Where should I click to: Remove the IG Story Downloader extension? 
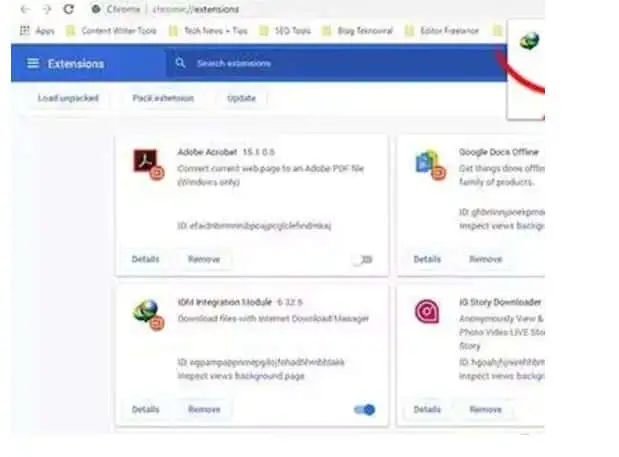pyautogui.click(x=486, y=409)
